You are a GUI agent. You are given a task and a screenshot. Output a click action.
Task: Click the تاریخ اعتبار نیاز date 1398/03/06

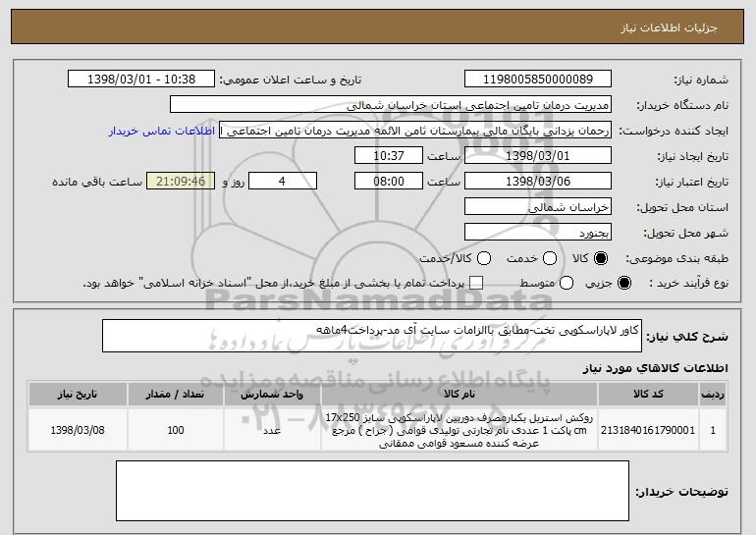coord(538,182)
